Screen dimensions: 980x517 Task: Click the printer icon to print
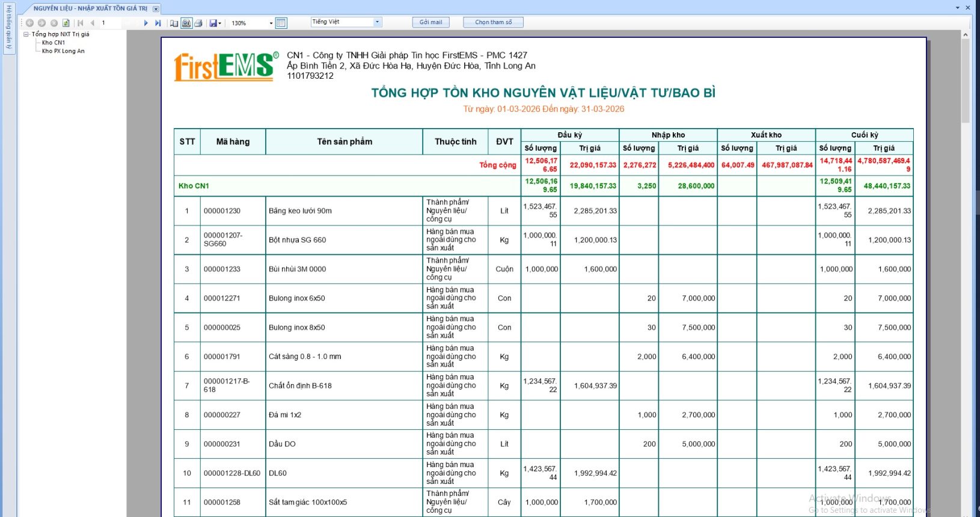pyautogui.click(x=198, y=23)
